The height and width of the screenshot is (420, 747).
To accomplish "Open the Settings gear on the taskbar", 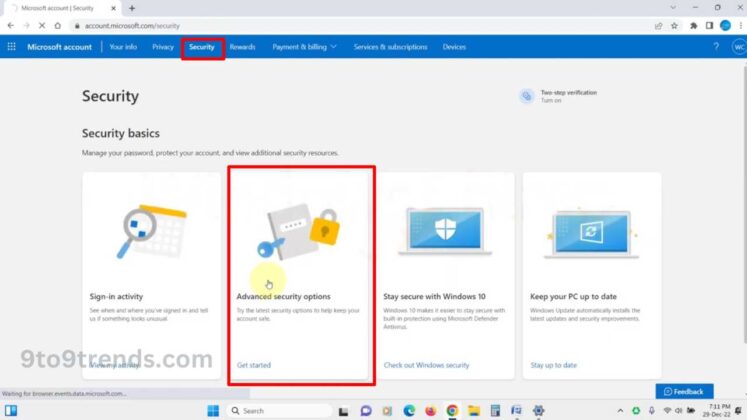I will (x=538, y=410).
